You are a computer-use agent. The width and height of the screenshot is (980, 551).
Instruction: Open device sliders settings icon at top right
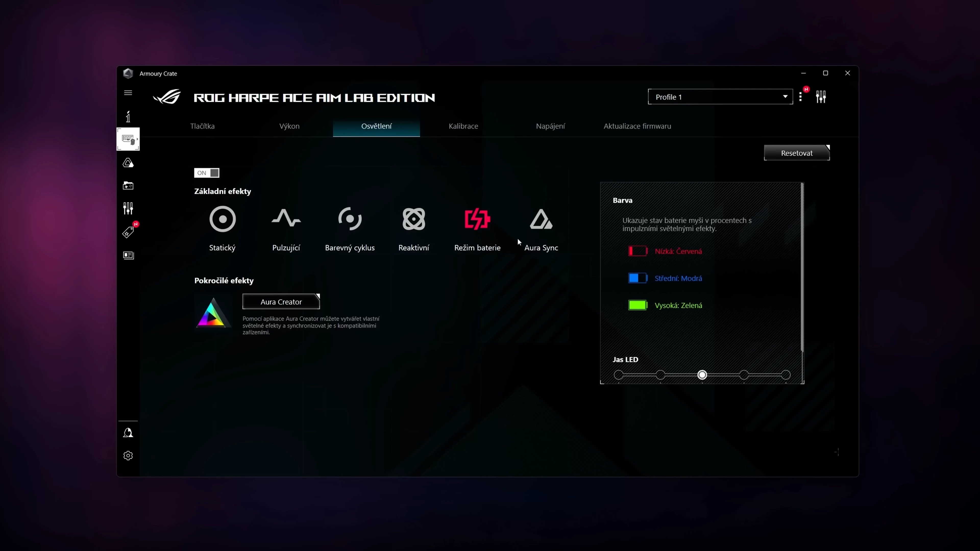click(x=820, y=97)
